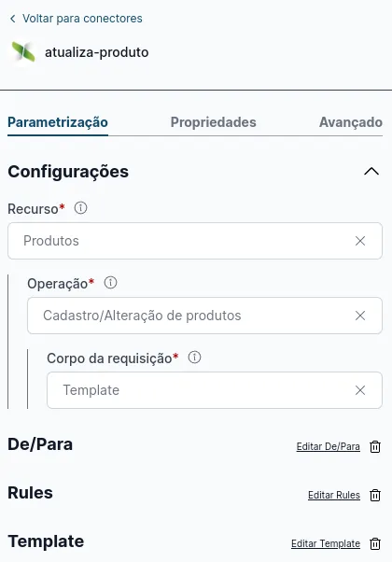Delete Rules with the trash icon
The image size is (392, 562).
(375, 495)
